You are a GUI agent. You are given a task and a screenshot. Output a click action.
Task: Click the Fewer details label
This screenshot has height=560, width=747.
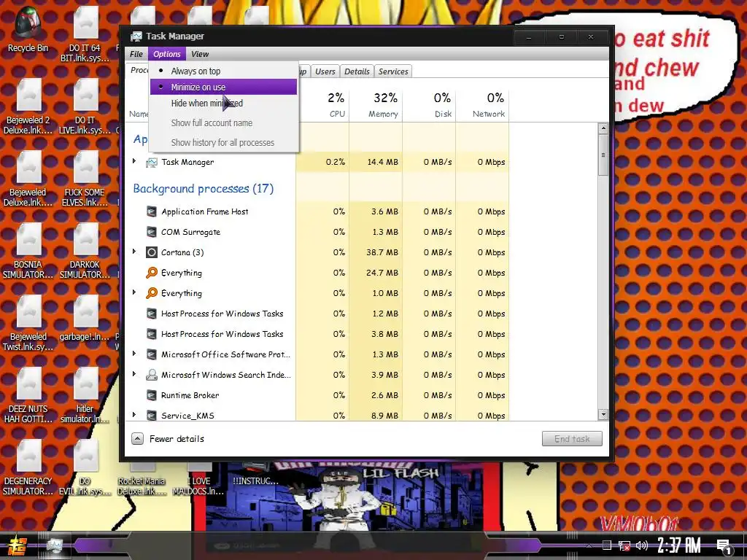coord(177,438)
